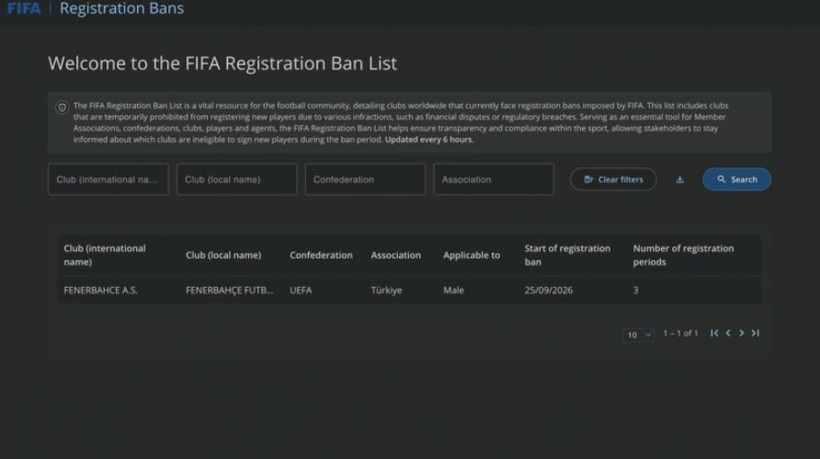Viewport: 820px width, 459px height.
Task: Click the Updated every 6 hours text
Action: (x=429, y=140)
